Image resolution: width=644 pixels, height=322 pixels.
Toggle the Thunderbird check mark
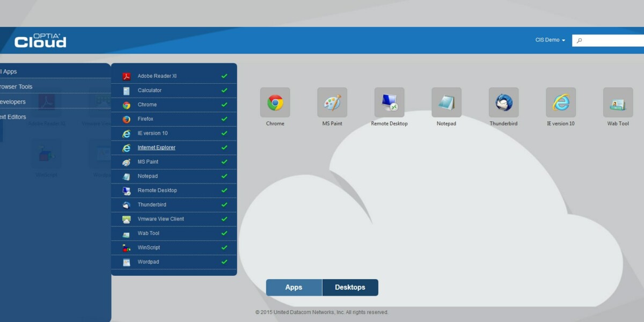point(224,204)
